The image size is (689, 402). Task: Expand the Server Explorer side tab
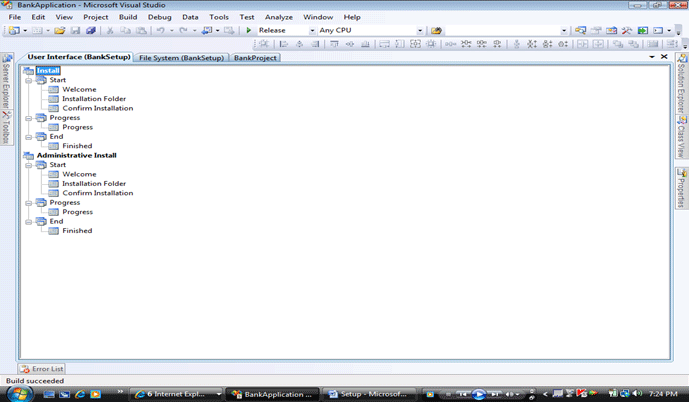[x=6, y=81]
